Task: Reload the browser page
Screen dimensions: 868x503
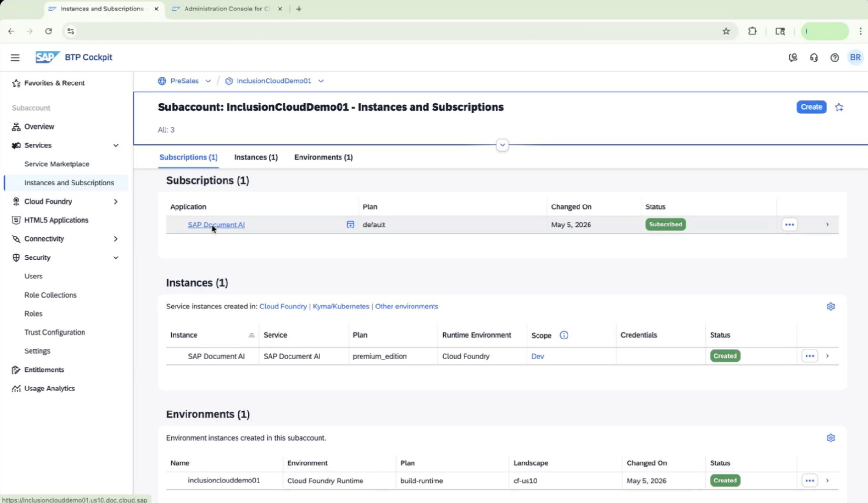Action: coord(48,31)
